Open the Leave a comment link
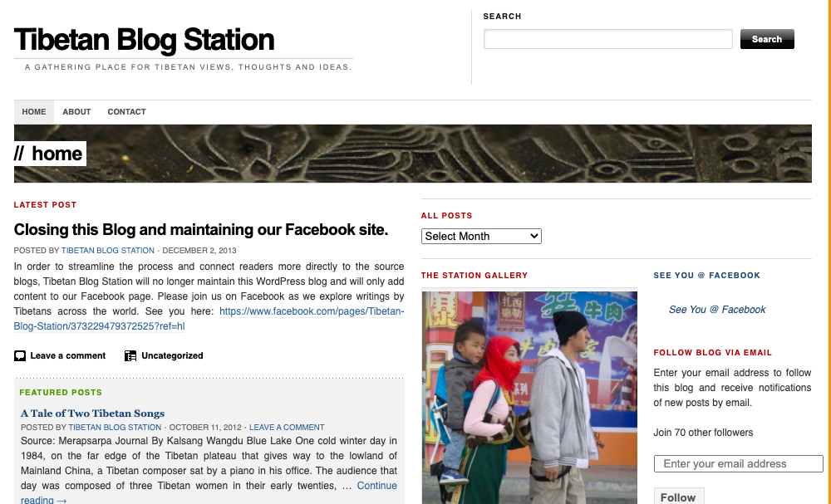This screenshot has height=504, width=831. click(x=68, y=355)
